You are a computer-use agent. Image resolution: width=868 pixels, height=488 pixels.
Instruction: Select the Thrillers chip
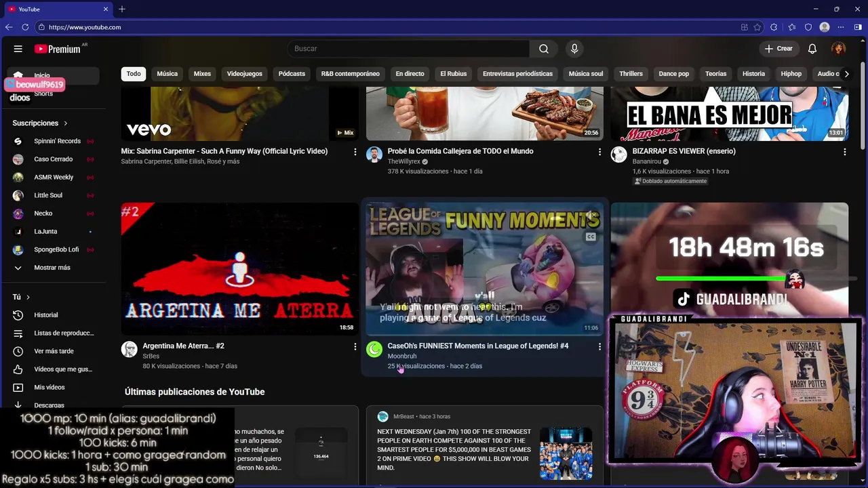631,74
